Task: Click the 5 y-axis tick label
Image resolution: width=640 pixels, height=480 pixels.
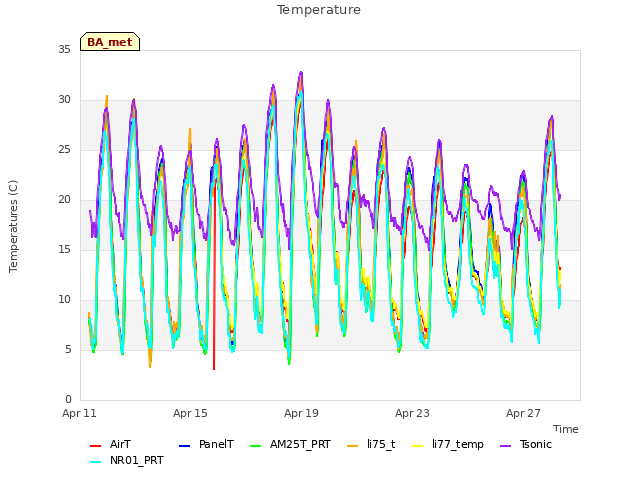Action: pos(68,349)
